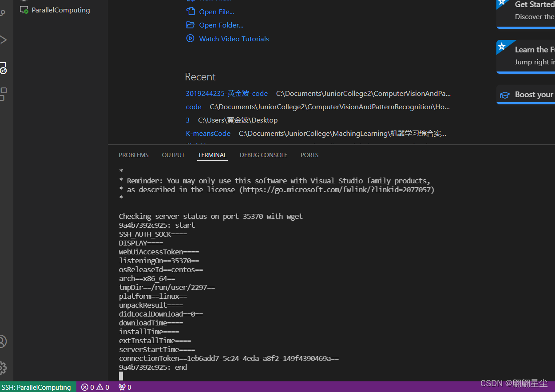The width and height of the screenshot is (555, 392).
Task: Click the 'SSH_AUTH_SOCK====' terminal line
Action: [153, 234]
